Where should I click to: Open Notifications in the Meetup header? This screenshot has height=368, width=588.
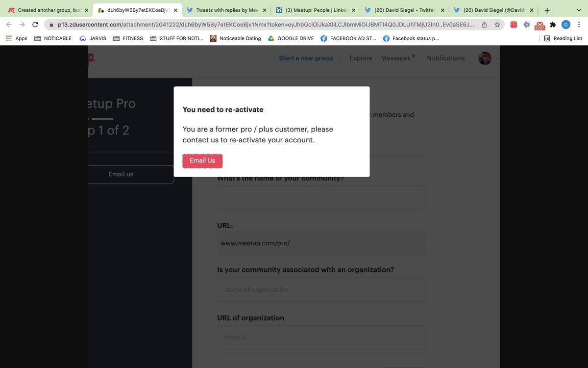point(446,58)
